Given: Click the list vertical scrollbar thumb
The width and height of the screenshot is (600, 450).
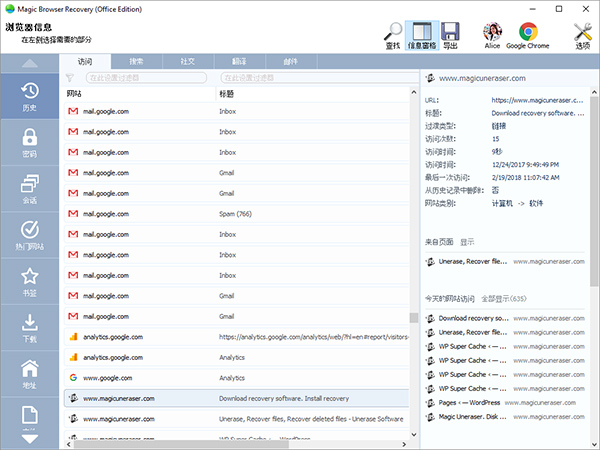Looking at the screenshot, I should 414,318.
